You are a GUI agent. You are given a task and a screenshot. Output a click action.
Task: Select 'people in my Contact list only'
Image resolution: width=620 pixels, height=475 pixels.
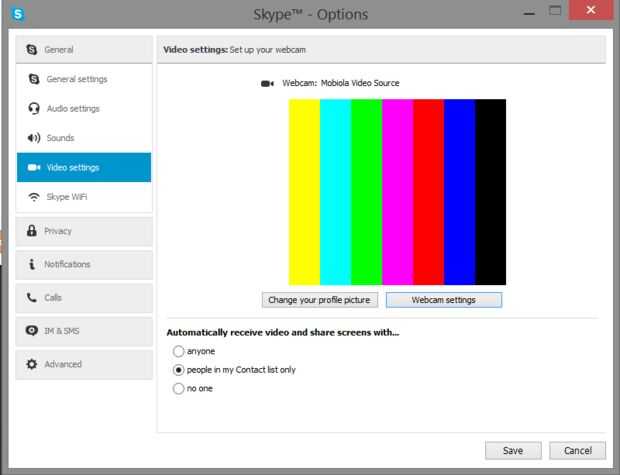(178, 370)
